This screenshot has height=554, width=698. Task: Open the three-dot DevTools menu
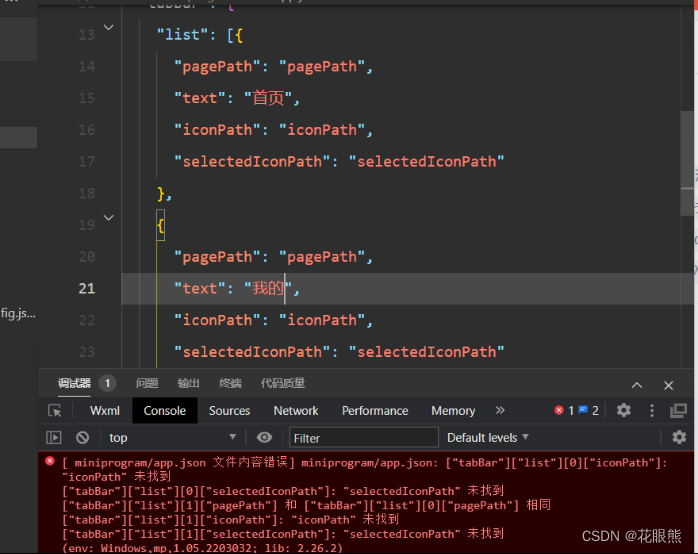pos(652,410)
